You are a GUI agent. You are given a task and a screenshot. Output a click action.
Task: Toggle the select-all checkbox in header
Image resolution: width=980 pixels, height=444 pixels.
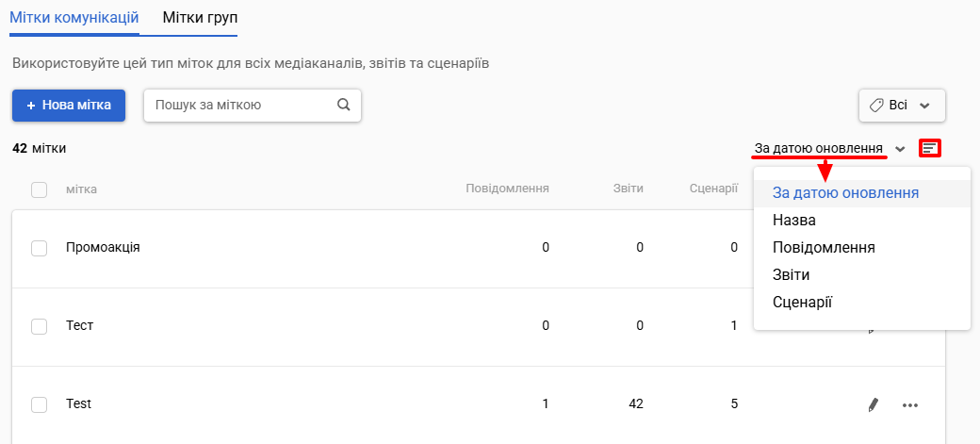click(x=40, y=189)
